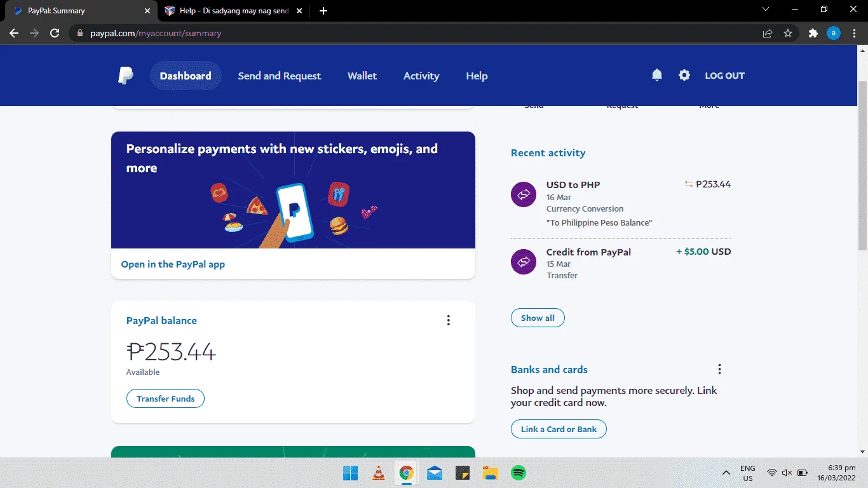The width and height of the screenshot is (868, 488).
Task: Click the LOG OUT link
Action: tap(724, 76)
